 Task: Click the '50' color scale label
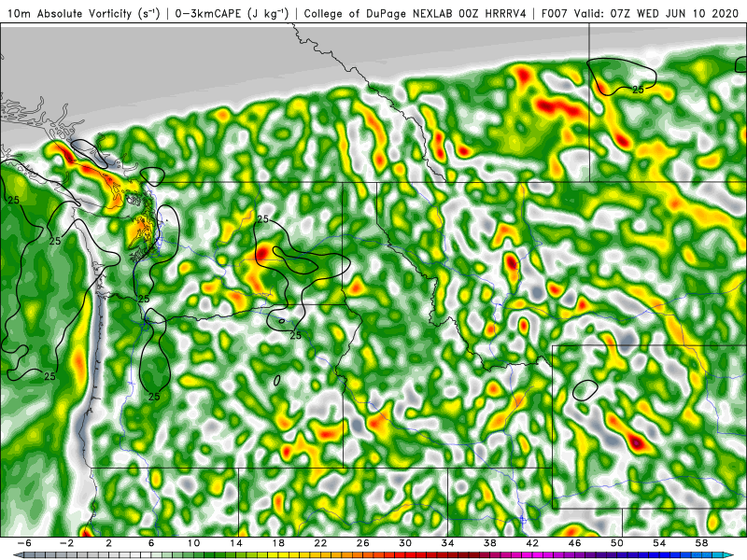coord(617,543)
